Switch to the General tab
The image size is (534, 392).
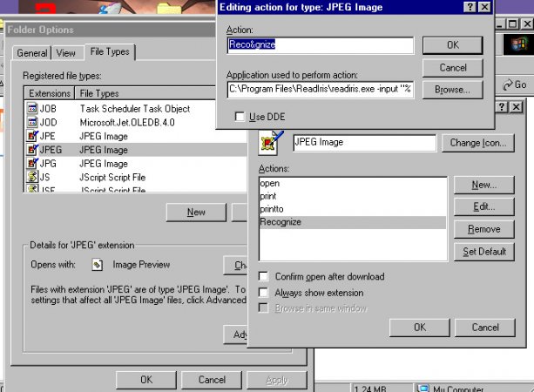point(31,53)
